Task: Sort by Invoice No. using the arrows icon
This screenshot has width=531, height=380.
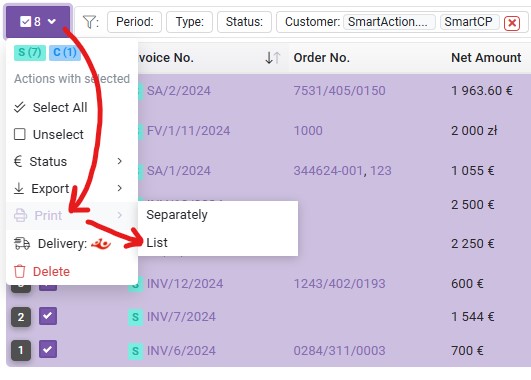Action: click(x=273, y=58)
